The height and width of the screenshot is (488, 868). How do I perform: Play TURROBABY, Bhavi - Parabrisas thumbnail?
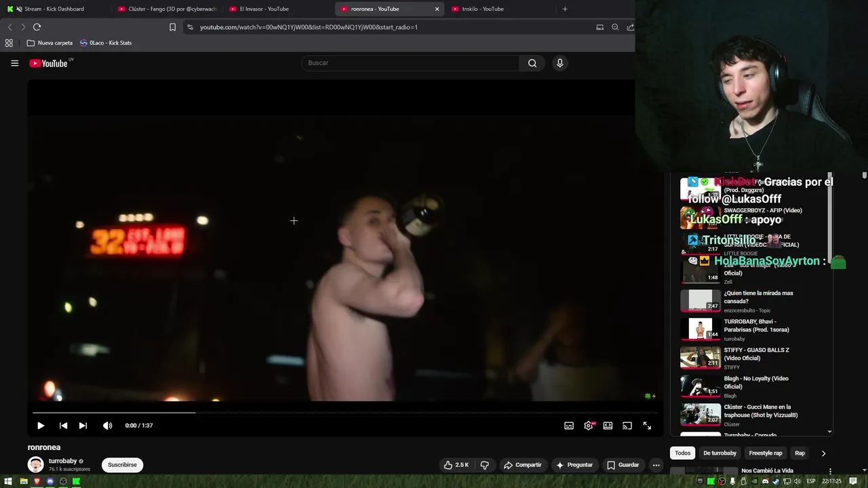[x=701, y=329]
